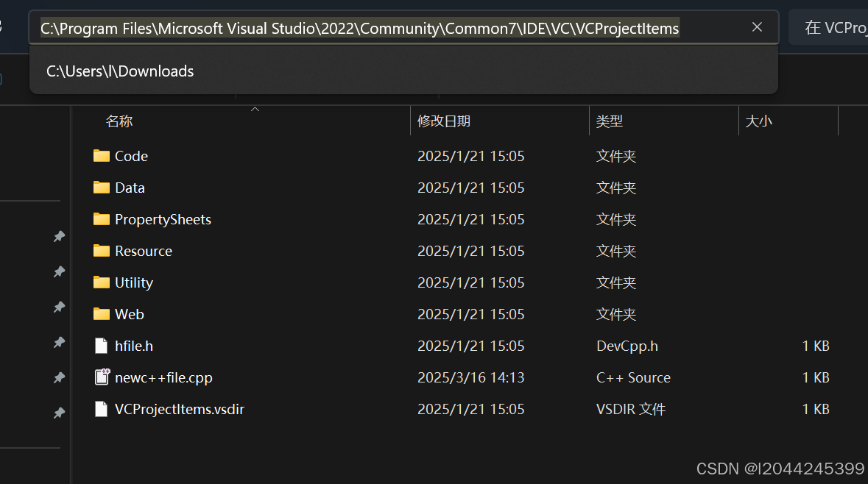Clear the address bar with the X
Image resolution: width=868 pixels, height=484 pixels.
coord(757,26)
